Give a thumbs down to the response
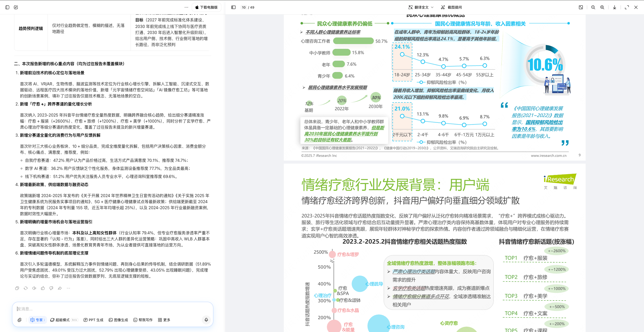644x332 pixels. 51,288
